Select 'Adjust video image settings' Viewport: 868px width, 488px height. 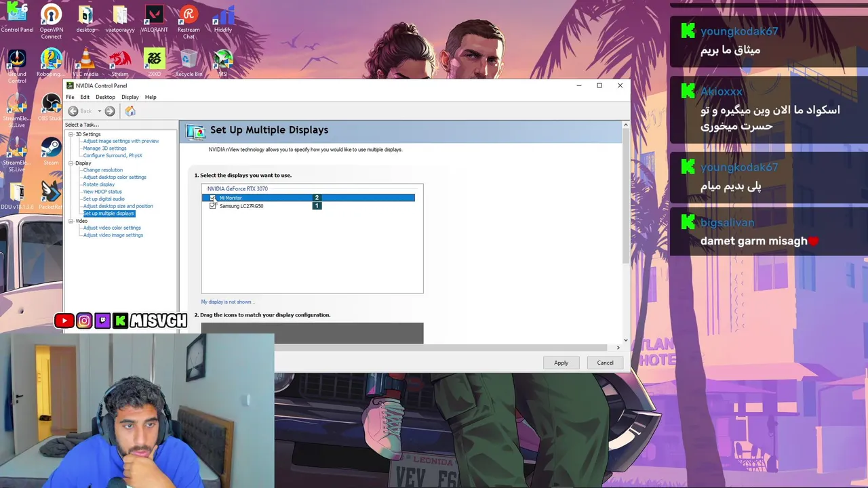(x=113, y=235)
